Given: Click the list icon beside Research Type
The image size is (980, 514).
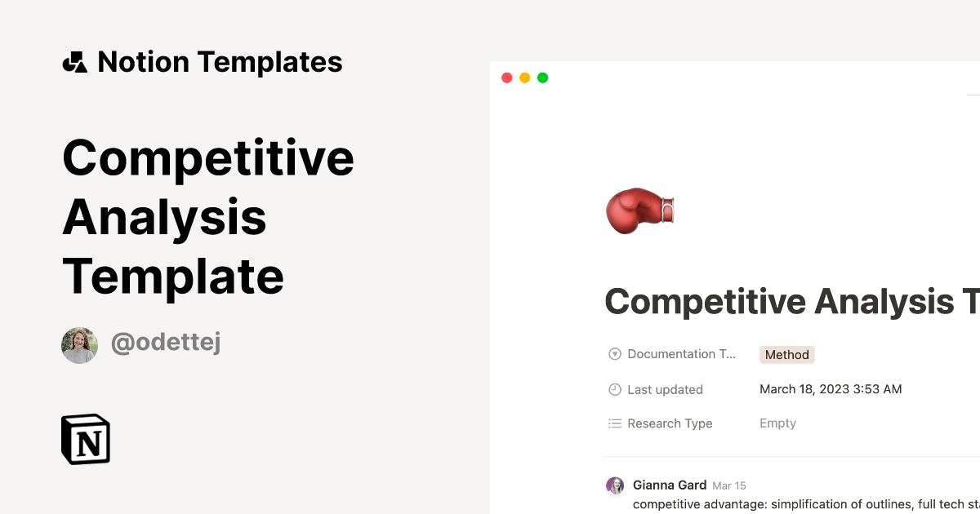Looking at the screenshot, I should click(x=614, y=423).
